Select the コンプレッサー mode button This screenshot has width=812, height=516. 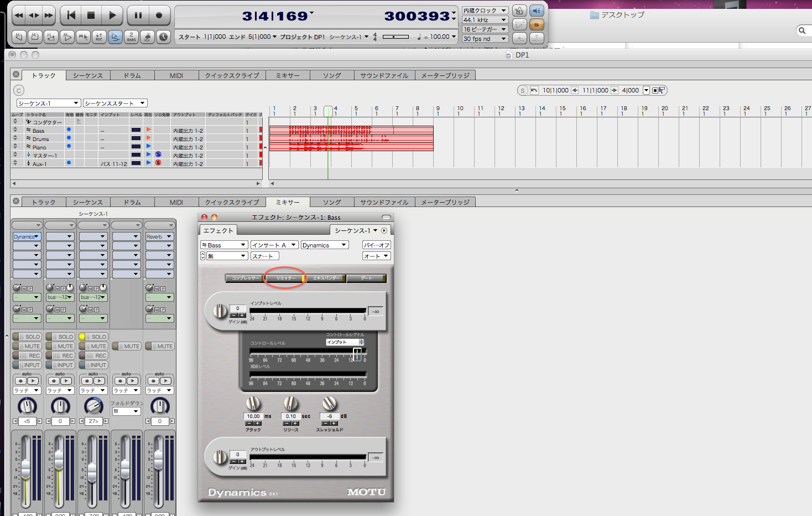244,278
